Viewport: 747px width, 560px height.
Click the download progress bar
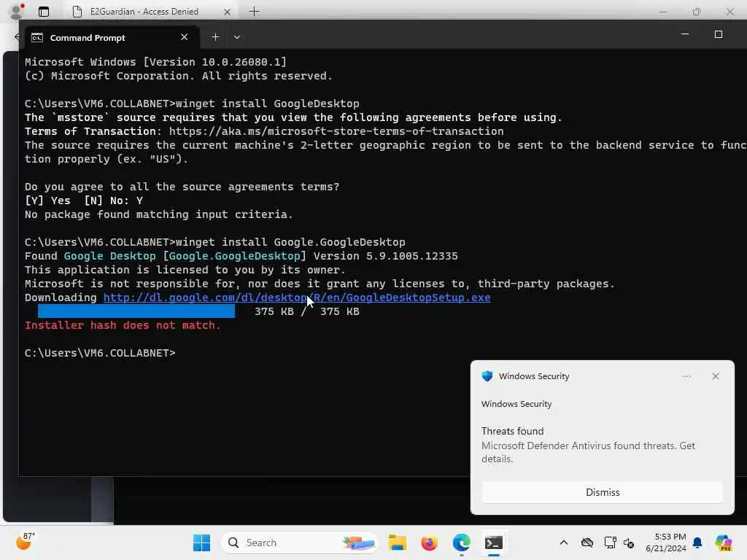coord(136,311)
